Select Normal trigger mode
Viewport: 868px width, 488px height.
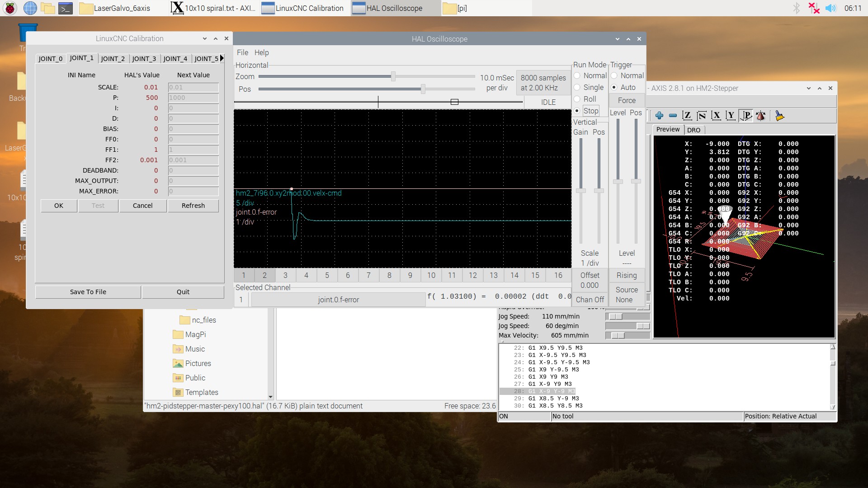pyautogui.click(x=627, y=75)
